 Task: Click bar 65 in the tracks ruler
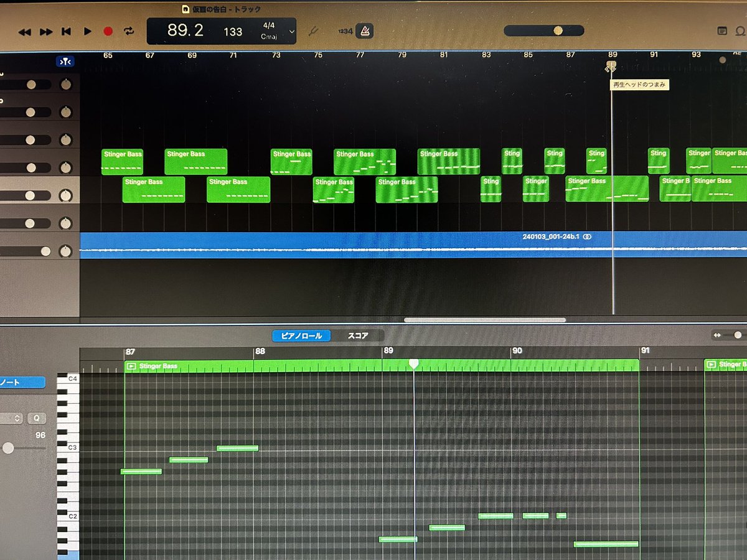point(108,55)
